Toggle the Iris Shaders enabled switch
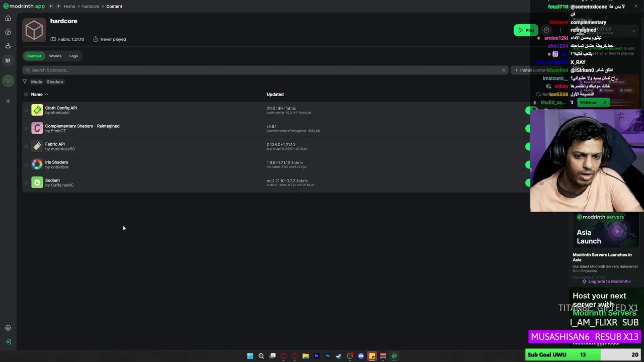 click(x=528, y=164)
